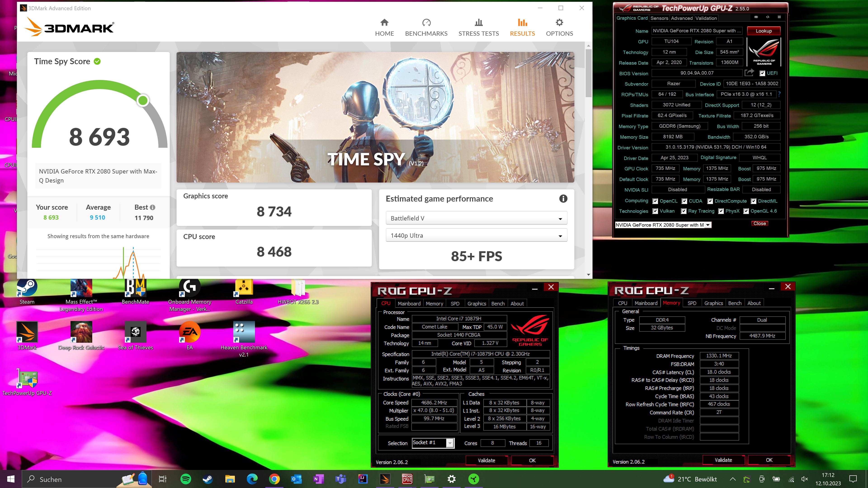Click OK in right CPU-Z Memory window
The image size is (868, 488).
tap(769, 460)
